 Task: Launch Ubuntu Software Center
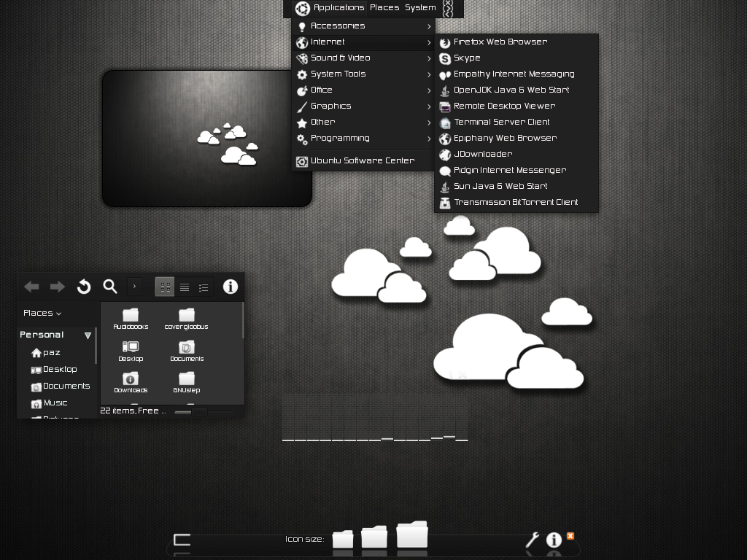(x=363, y=161)
